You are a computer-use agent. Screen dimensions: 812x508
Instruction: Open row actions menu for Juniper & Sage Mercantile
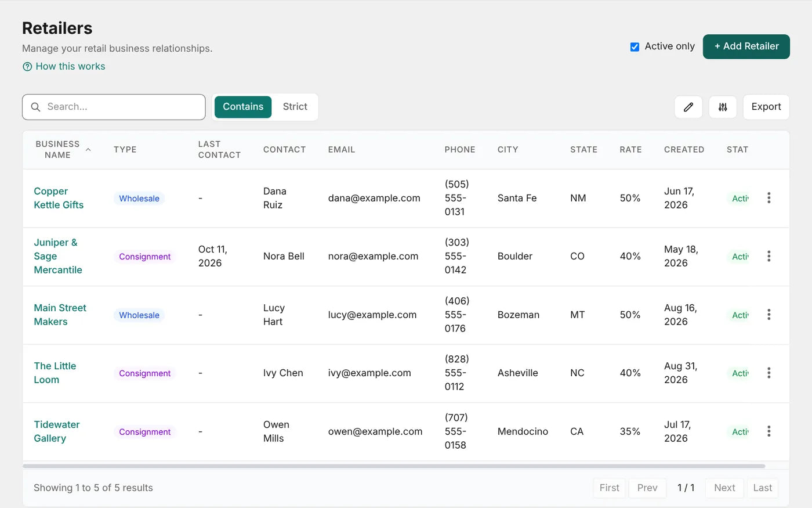[x=768, y=256]
